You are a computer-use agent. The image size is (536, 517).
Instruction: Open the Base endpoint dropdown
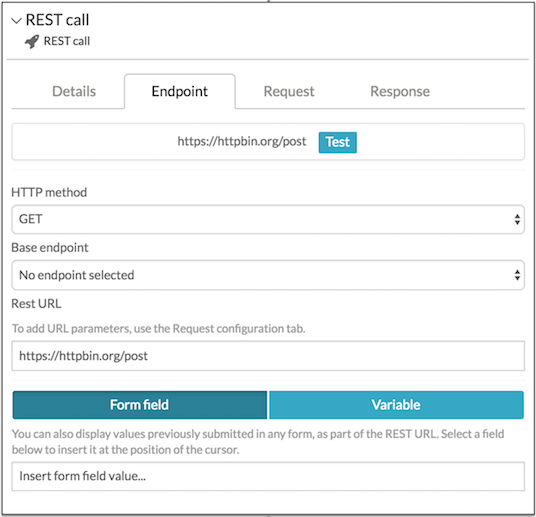pos(268,275)
